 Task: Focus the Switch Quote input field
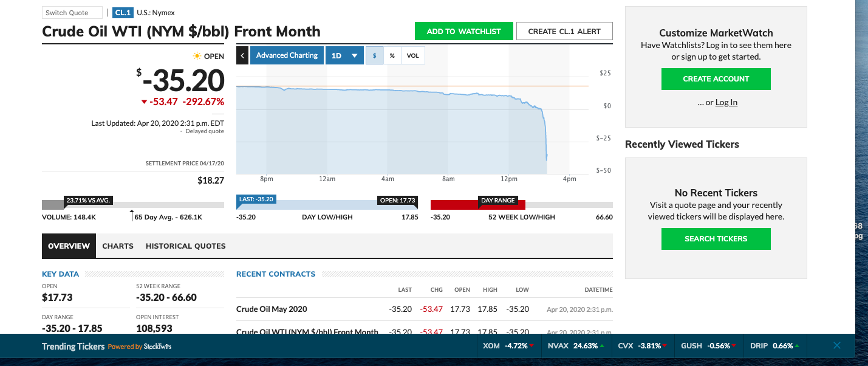[x=73, y=13]
